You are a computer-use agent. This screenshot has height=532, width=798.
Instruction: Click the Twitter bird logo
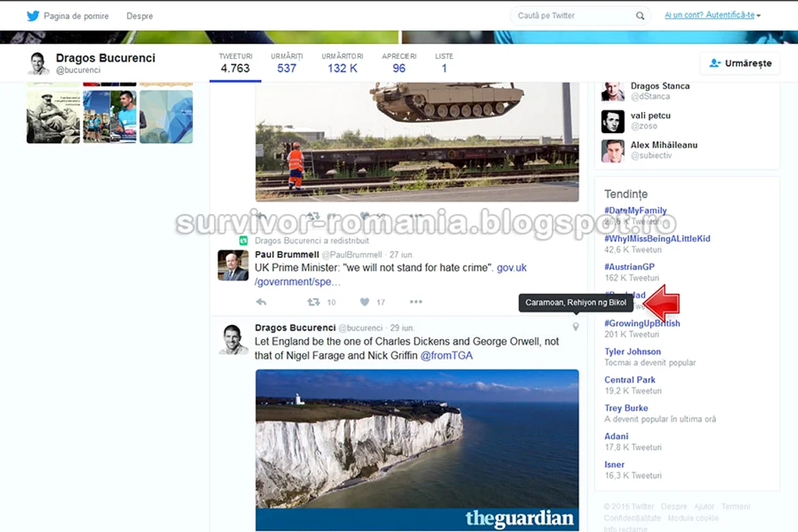tap(33, 16)
